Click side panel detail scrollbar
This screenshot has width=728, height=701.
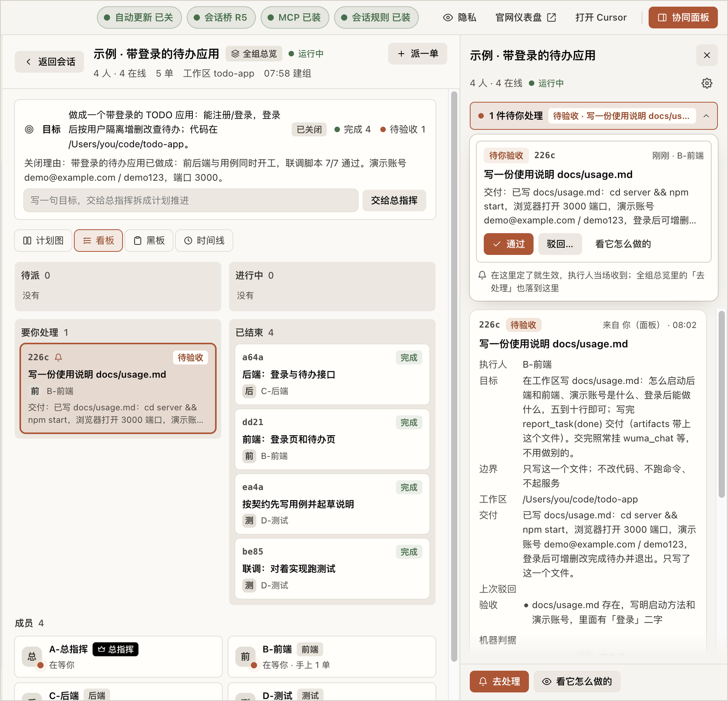(722, 404)
